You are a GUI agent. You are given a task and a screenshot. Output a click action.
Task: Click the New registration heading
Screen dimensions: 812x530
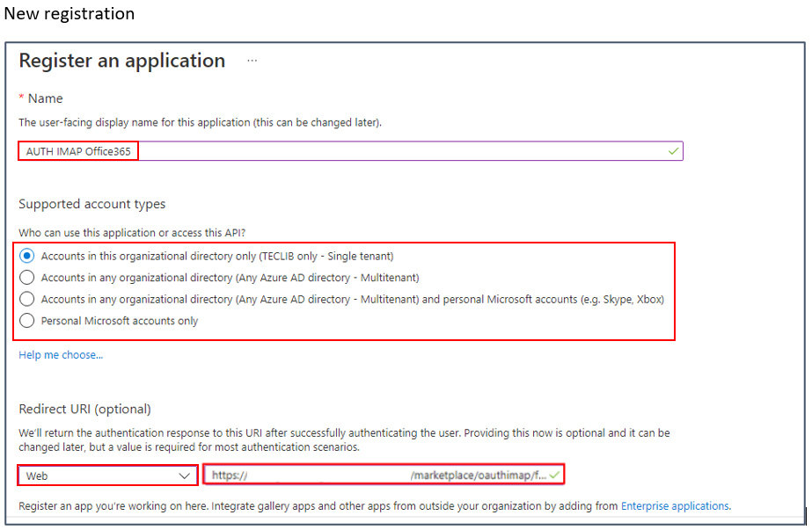tap(69, 13)
